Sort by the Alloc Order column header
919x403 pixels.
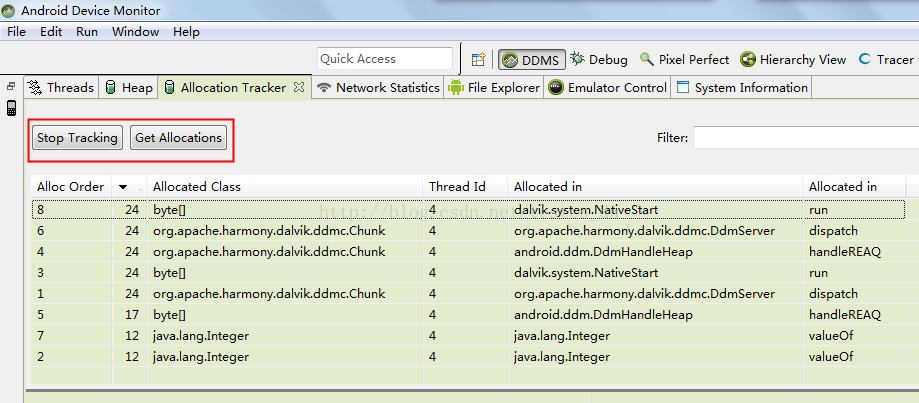point(71,187)
